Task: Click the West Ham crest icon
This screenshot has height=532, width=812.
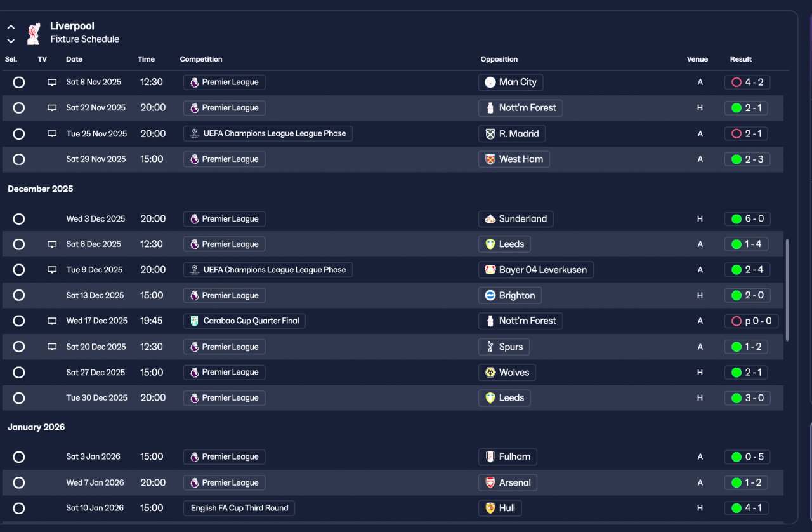Action: [490, 159]
